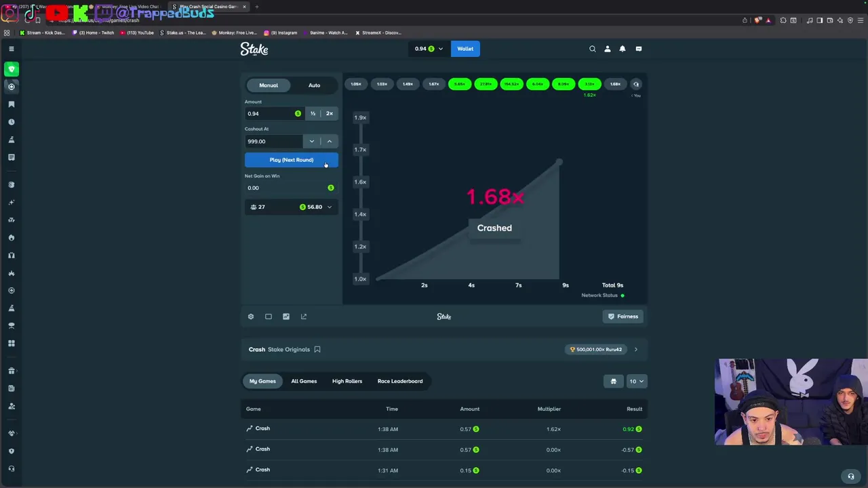
Task: Open bookmarks grid icon at bar start
Action: coord(7,33)
